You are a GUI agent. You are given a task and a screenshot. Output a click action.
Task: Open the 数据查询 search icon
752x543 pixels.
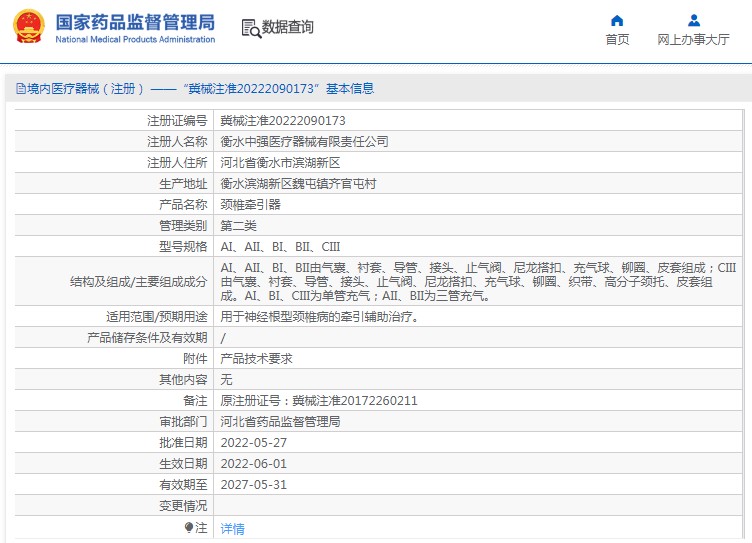point(251,28)
